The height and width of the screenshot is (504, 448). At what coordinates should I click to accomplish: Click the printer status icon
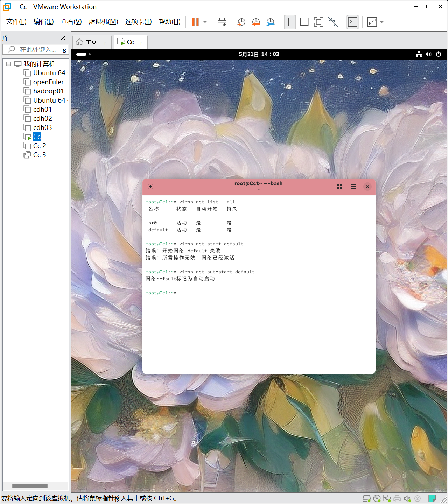(x=397, y=499)
